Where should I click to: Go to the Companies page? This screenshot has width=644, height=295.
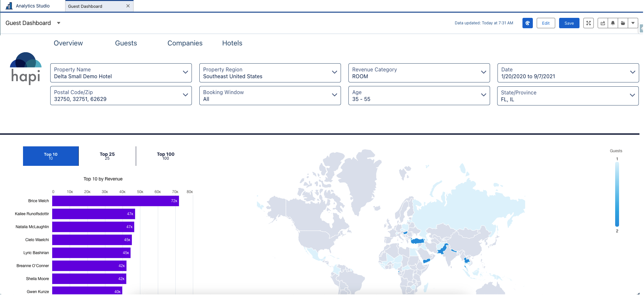coord(185,43)
